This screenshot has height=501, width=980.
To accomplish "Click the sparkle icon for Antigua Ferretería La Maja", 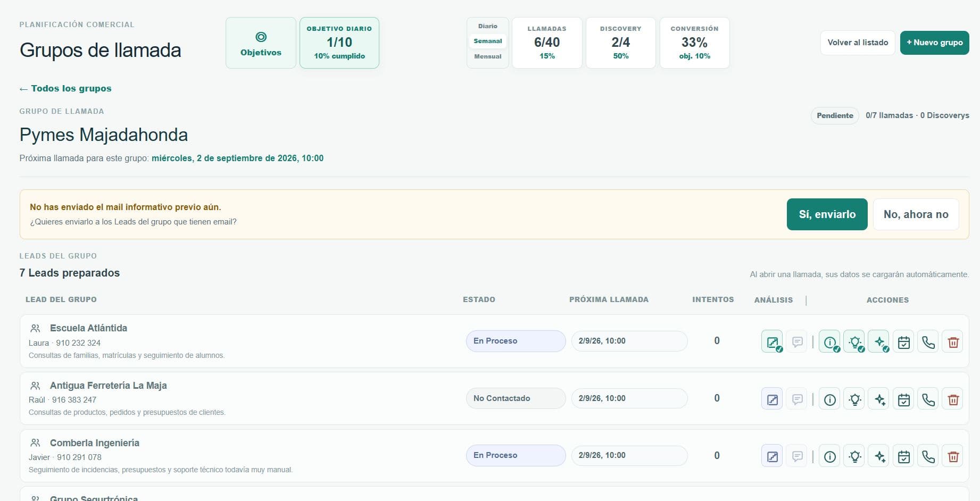I will (879, 399).
